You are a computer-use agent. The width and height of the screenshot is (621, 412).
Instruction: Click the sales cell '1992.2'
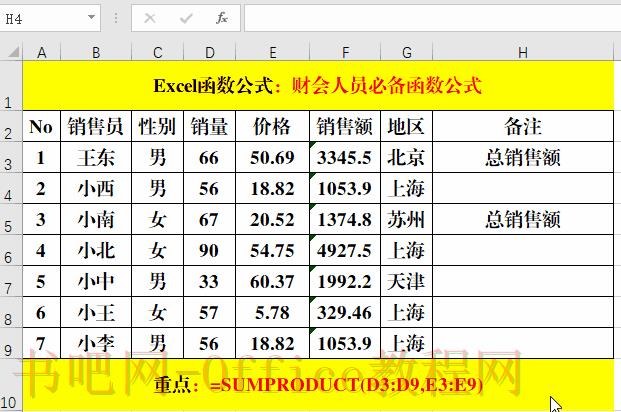345,281
